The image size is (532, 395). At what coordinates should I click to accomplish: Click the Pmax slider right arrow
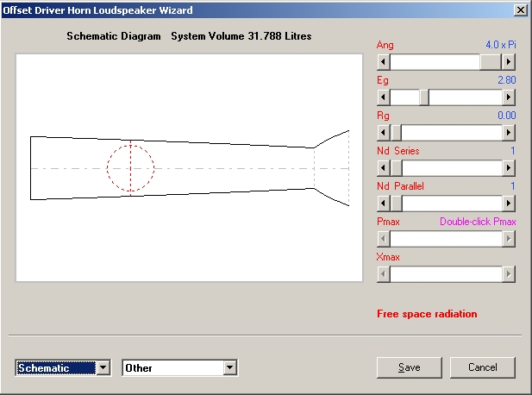tap(508, 239)
